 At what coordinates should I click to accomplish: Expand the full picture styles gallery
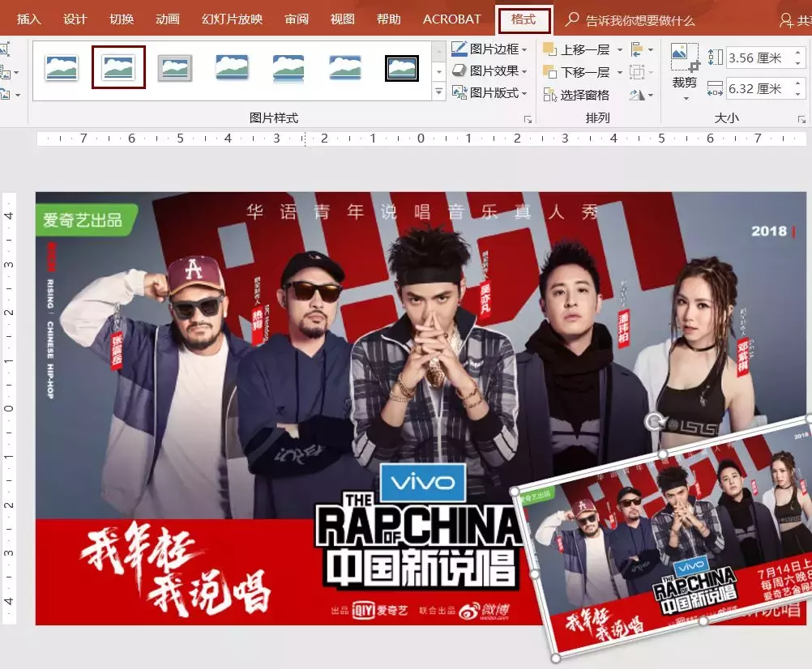[439, 92]
